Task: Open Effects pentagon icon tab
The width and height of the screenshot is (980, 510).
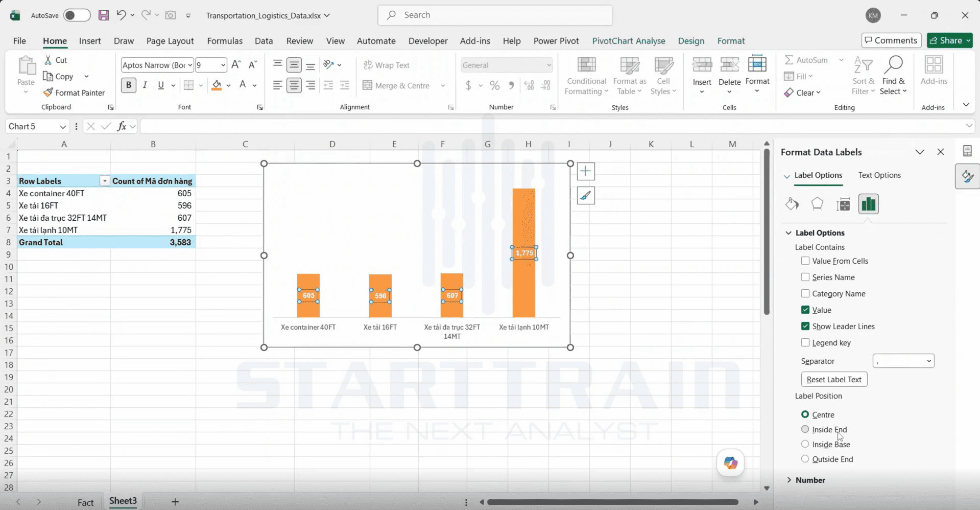Action: [x=817, y=204]
